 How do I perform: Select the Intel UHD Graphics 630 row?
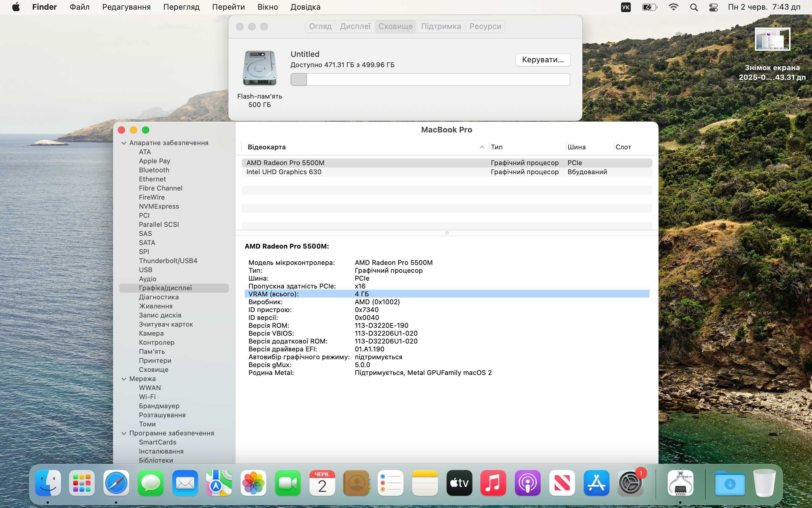447,172
